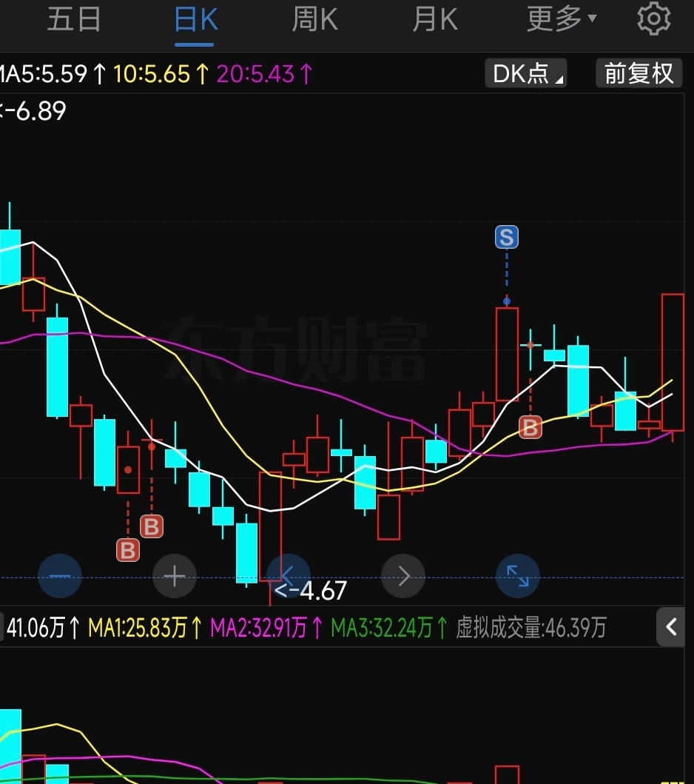Image resolution: width=694 pixels, height=784 pixels.
Task: Select the rightmost tall red candlestick
Action: (x=673, y=363)
